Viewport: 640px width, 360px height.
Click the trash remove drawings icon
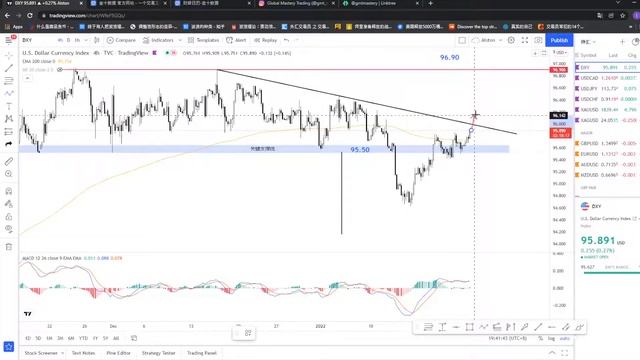tap(9, 247)
